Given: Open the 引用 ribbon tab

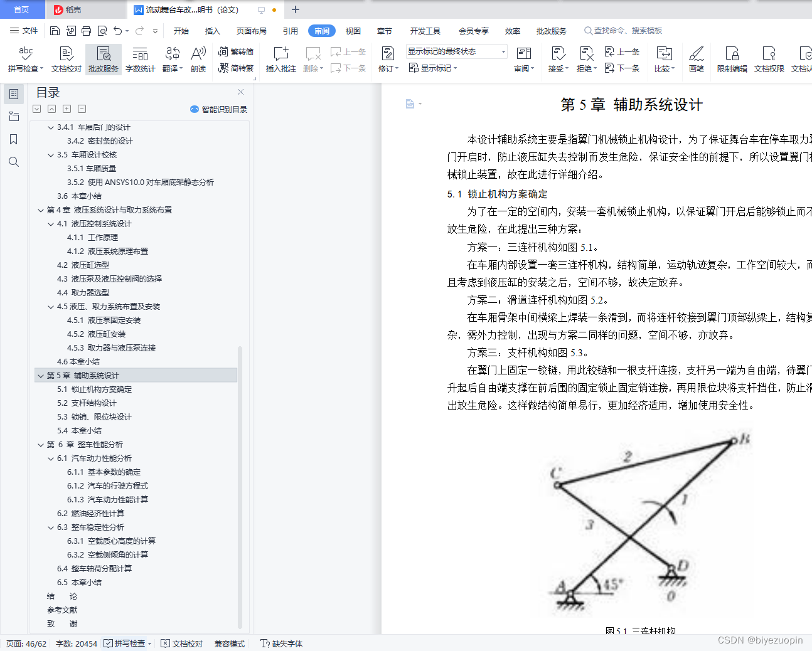Looking at the screenshot, I should 291,31.
